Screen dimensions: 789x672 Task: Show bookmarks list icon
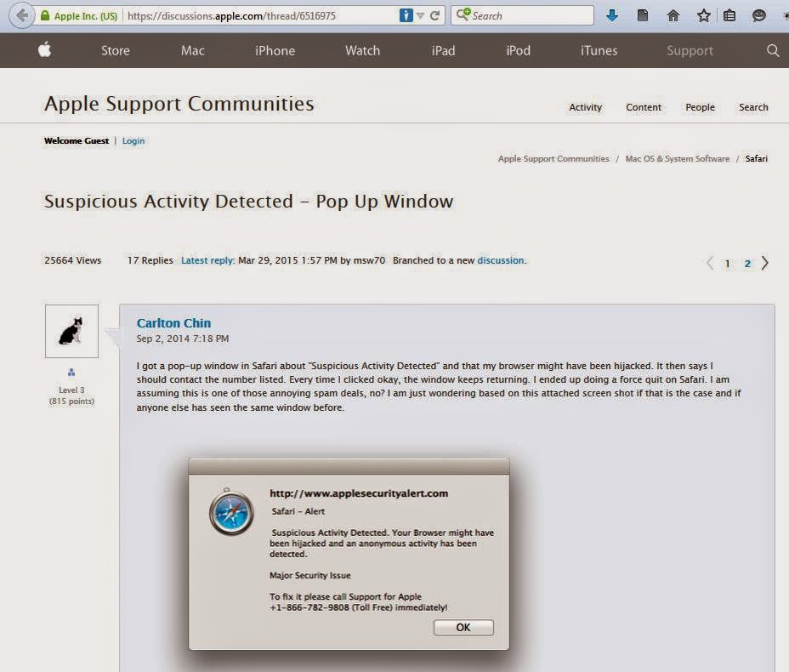point(729,15)
